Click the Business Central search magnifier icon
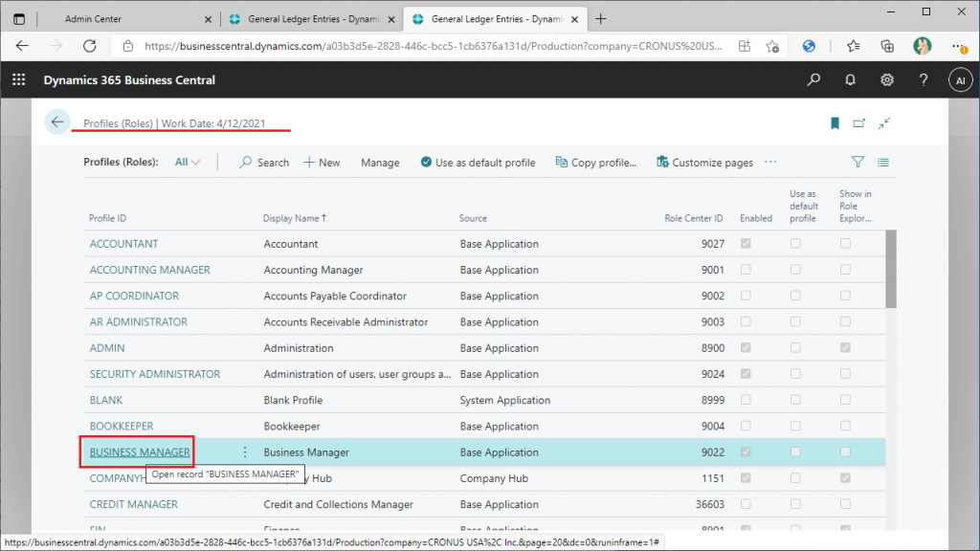Screen dimensions: 980x551 point(813,80)
